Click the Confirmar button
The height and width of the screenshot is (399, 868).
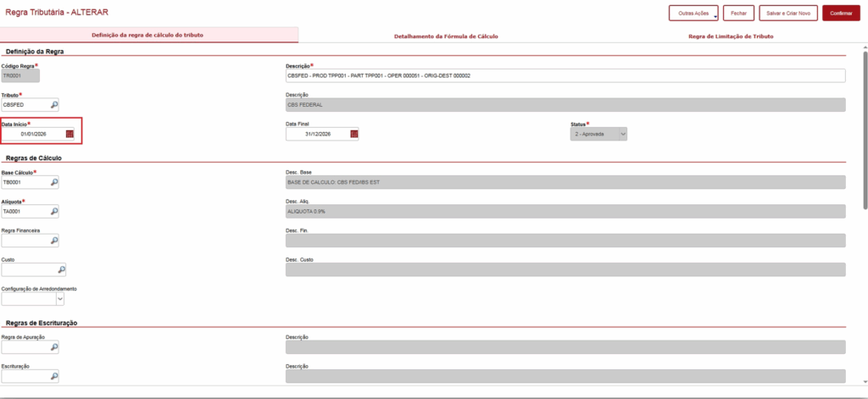841,14
